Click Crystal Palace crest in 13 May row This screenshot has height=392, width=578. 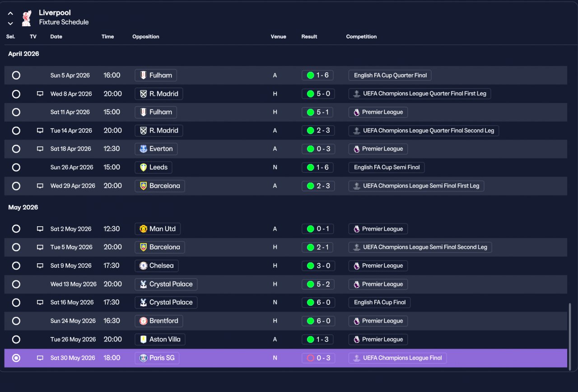(x=143, y=284)
